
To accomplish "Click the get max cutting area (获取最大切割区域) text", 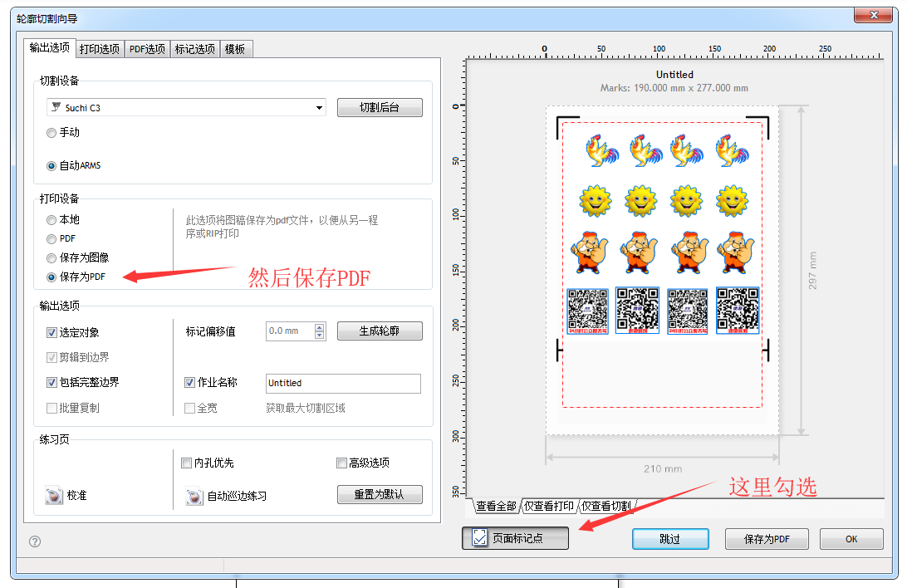I will tap(306, 408).
